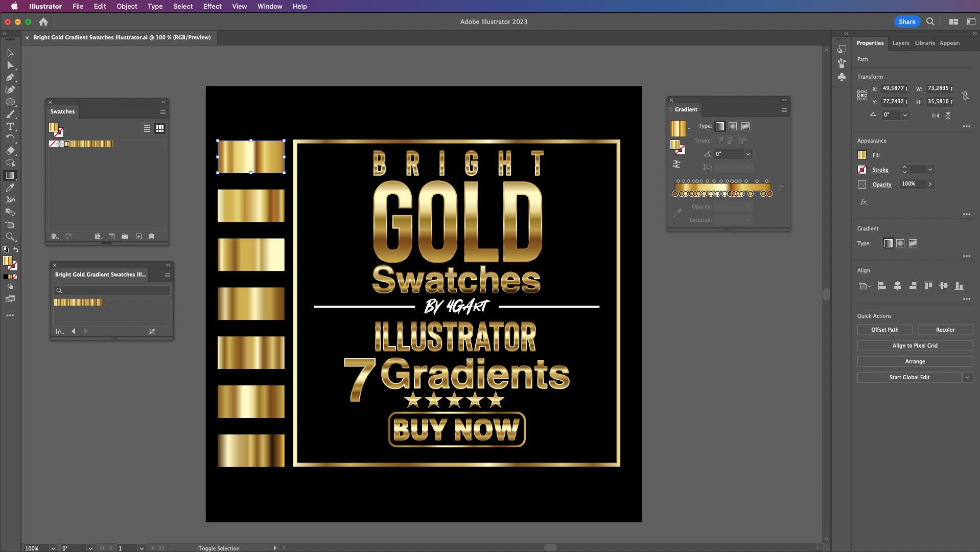
Task: Select the Eyedropper tool
Action: point(10,188)
